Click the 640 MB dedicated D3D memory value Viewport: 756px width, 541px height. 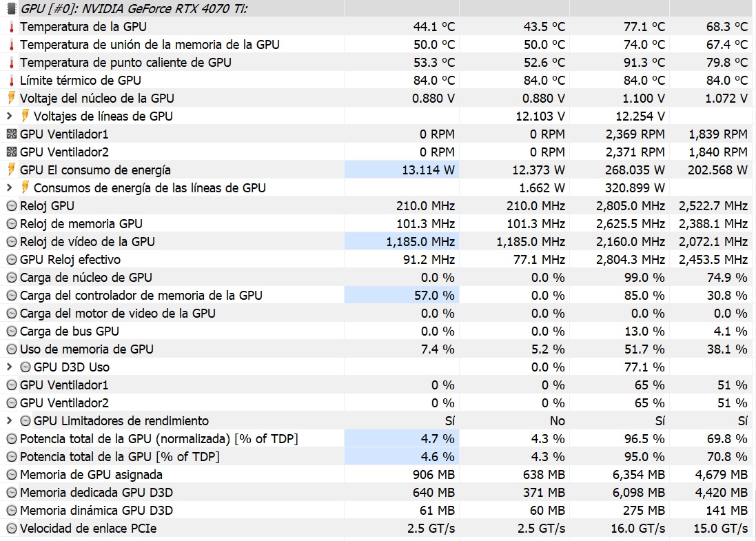pos(433,493)
